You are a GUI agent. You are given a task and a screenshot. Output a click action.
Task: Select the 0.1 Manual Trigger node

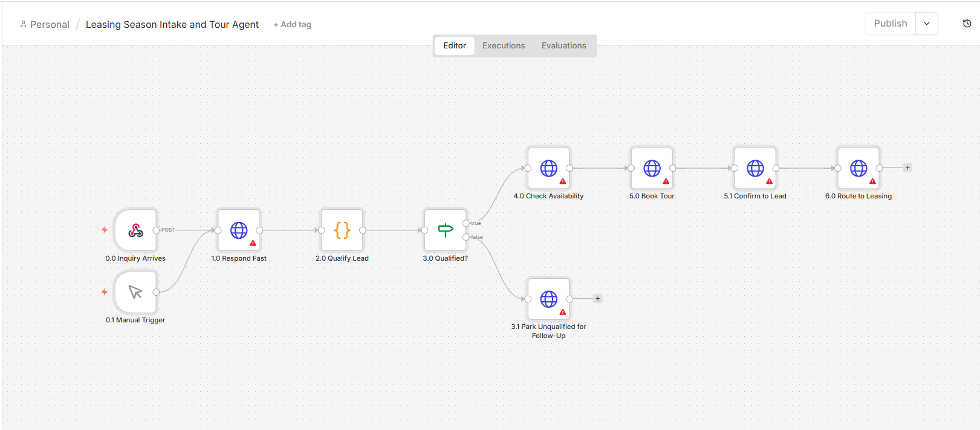[135, 292]
